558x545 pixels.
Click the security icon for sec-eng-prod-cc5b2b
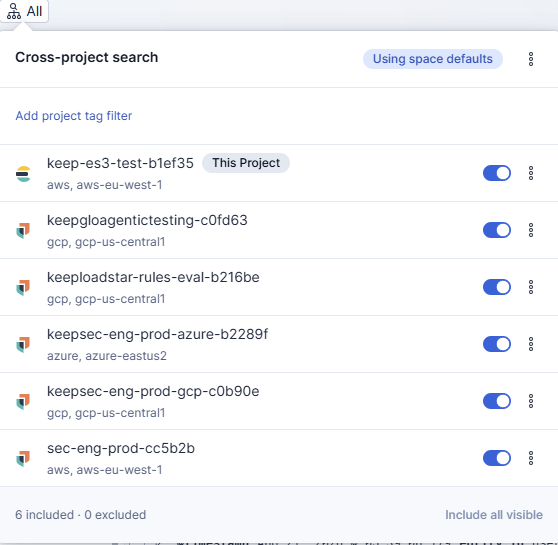coord(23,458)
